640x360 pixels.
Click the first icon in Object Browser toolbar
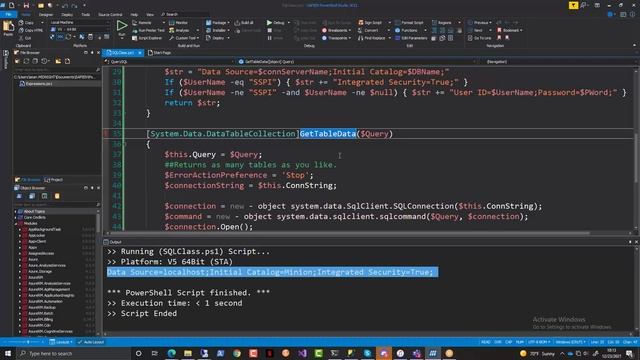tap(19, 196)
